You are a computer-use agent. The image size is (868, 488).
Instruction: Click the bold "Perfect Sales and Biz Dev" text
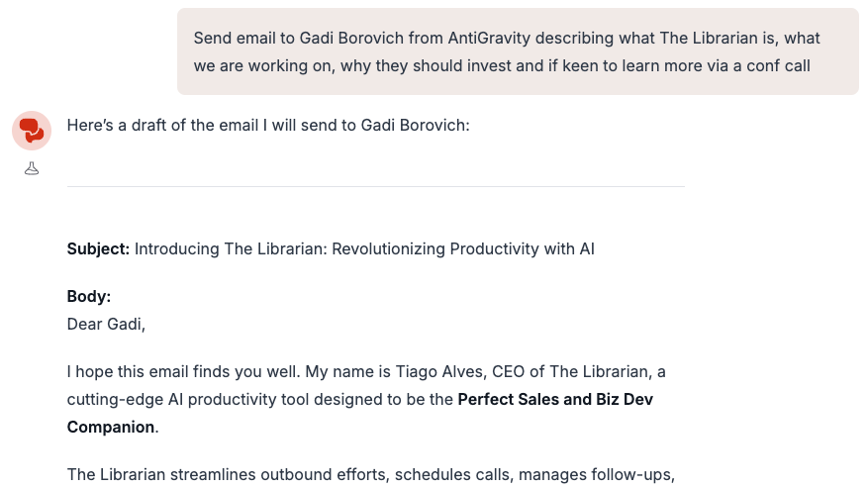(x=554, y=399)
